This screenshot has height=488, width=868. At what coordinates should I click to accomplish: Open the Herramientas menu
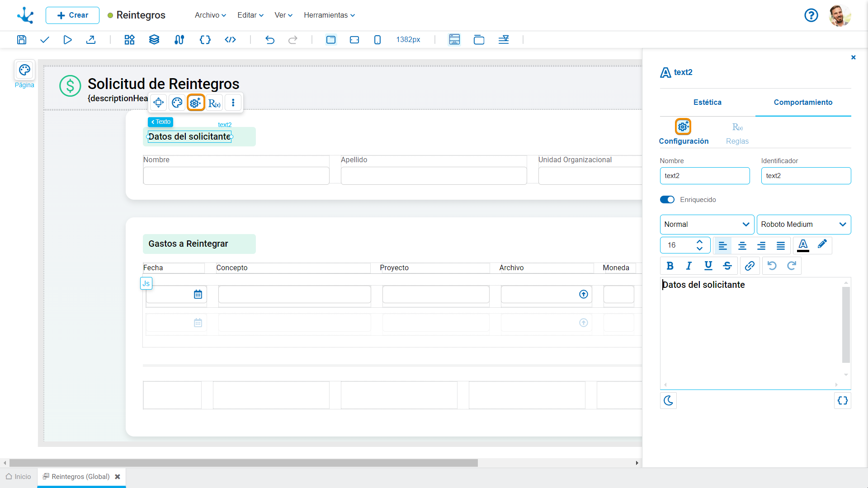329,15
